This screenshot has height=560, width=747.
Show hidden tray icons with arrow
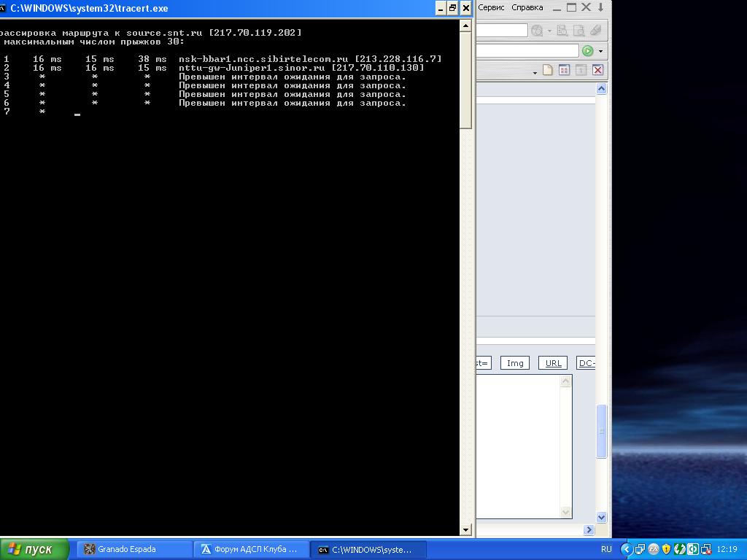[x=626, y=549]
